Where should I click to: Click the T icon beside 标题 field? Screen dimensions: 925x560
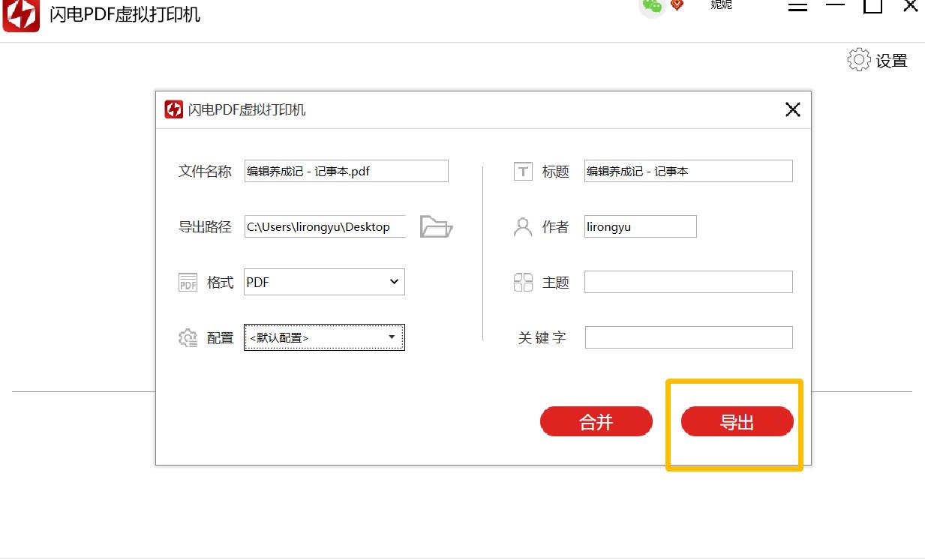(523, 171)
